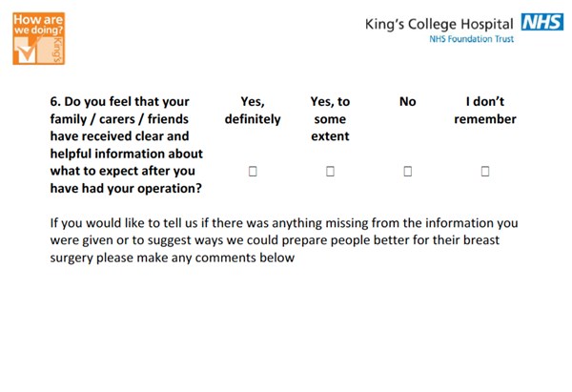Viewport: 572px width, 392px height.
Task: Click the 'Yes, to some extent' column header
Action: coord(330,118)
